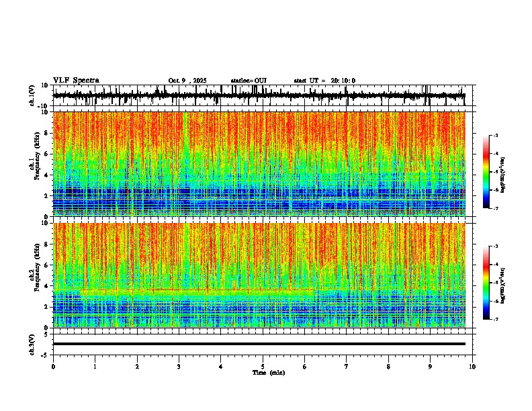Select the "start UT = 20:10: 0" text
532x411 pixels.
click(x=324, y=81)
